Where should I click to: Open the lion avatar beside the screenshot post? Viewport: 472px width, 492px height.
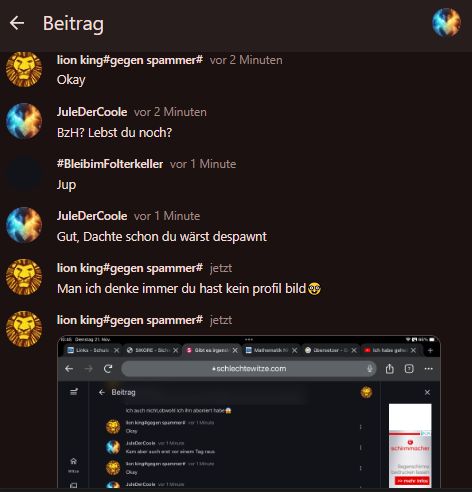(24, 329)
